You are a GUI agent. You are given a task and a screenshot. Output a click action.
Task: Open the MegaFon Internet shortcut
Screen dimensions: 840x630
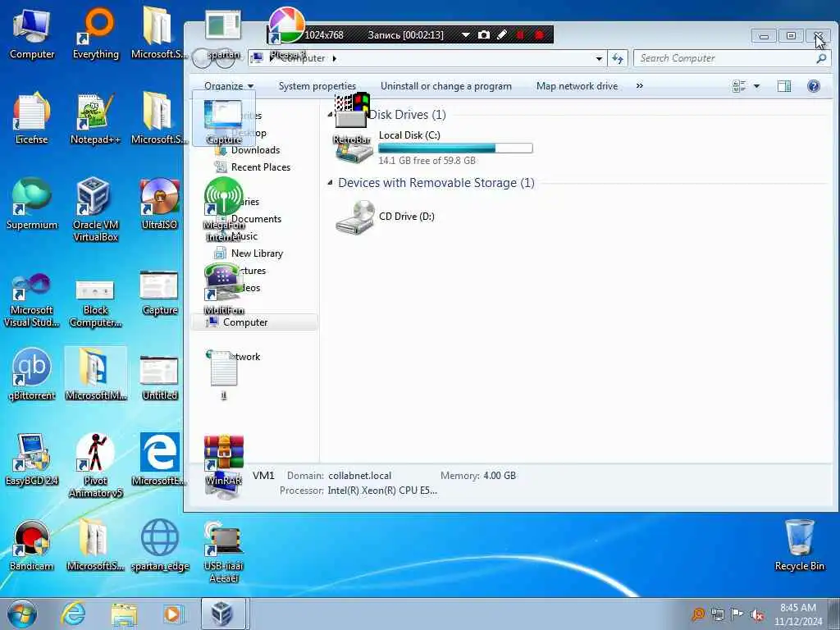223,210
